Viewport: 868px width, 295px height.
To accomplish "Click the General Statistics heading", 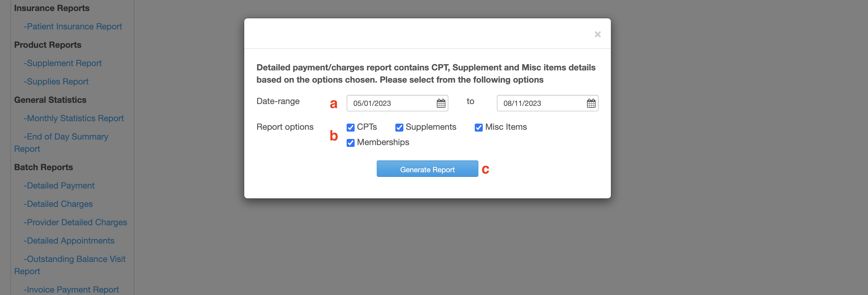I will coord(50,100).
